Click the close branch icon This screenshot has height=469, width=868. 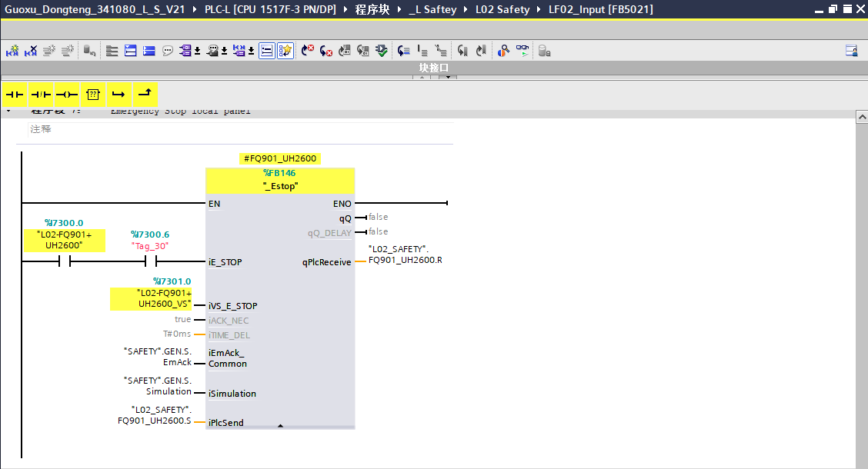click(145, 94)
